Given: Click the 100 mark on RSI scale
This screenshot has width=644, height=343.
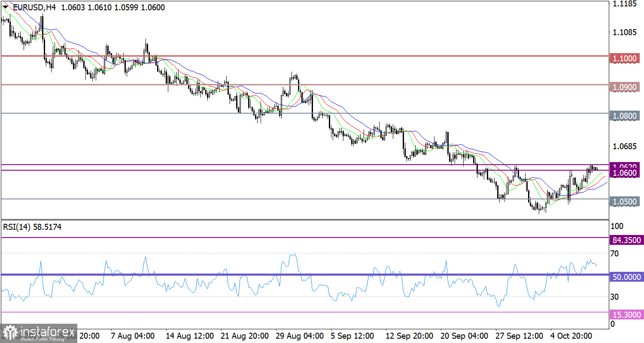Looking at the screenshot, I should coord(616,226).
